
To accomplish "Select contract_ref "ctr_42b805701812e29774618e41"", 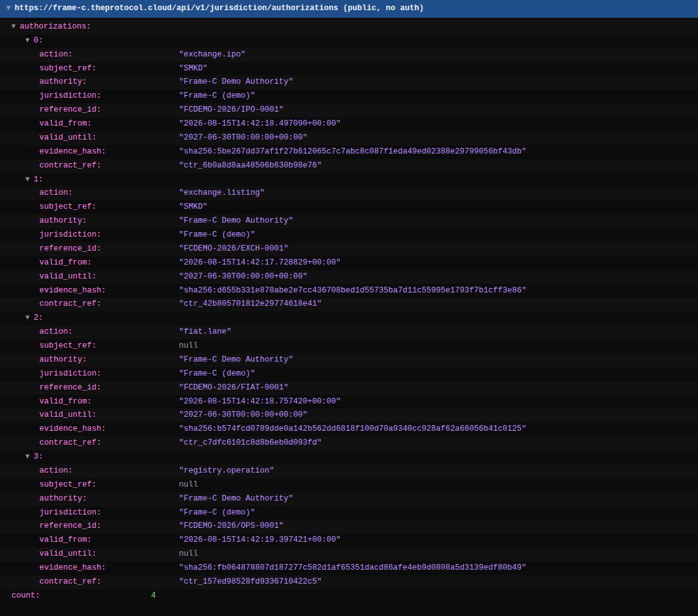I will pos(250,303).
